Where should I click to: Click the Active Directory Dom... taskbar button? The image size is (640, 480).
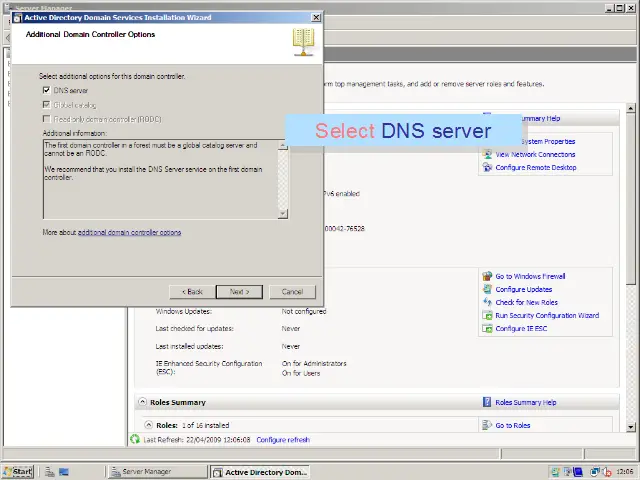click(x=260, y=472)
